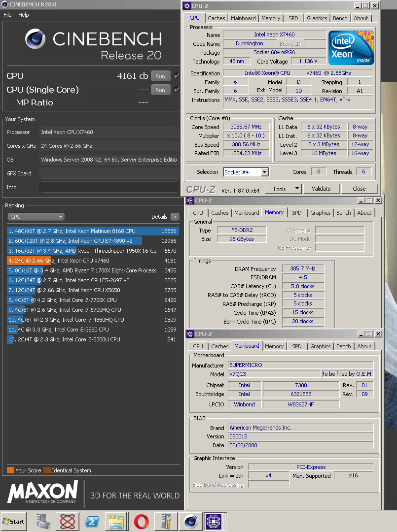Viewport: 397px width, 532px height.
Task: Click Memory CPU-Z window title icon
Action: click(190, 200)
